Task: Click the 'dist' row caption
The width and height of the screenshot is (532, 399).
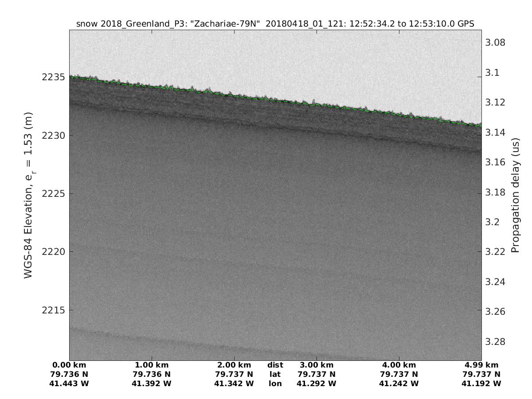Action: [x=275, y=365]
